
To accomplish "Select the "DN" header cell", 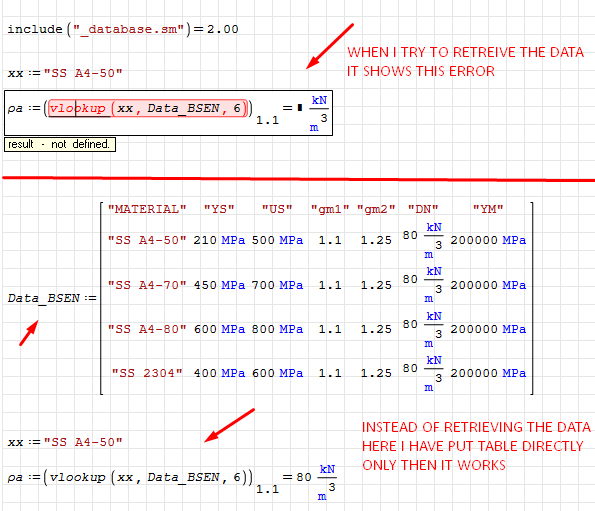I will [423, 209].
